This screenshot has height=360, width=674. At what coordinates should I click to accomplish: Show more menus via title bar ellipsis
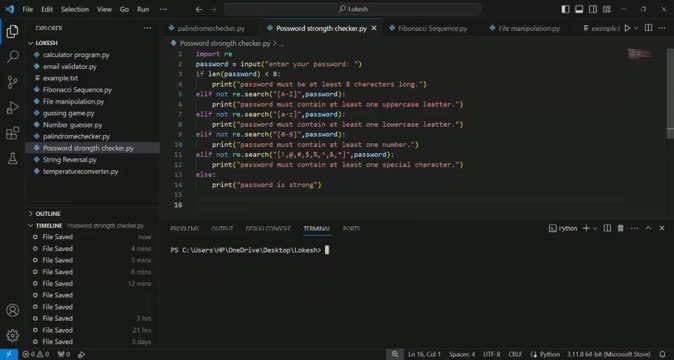point(163,9)
